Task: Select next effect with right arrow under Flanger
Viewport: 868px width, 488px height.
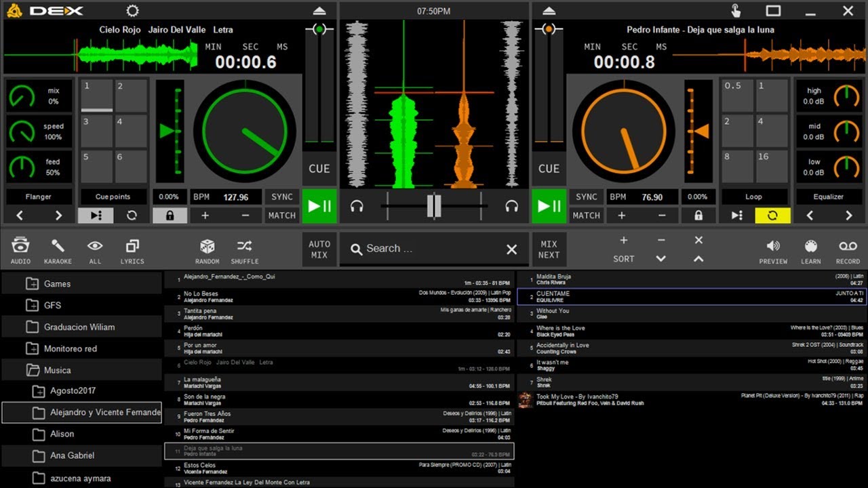Action: coord(58,216)
